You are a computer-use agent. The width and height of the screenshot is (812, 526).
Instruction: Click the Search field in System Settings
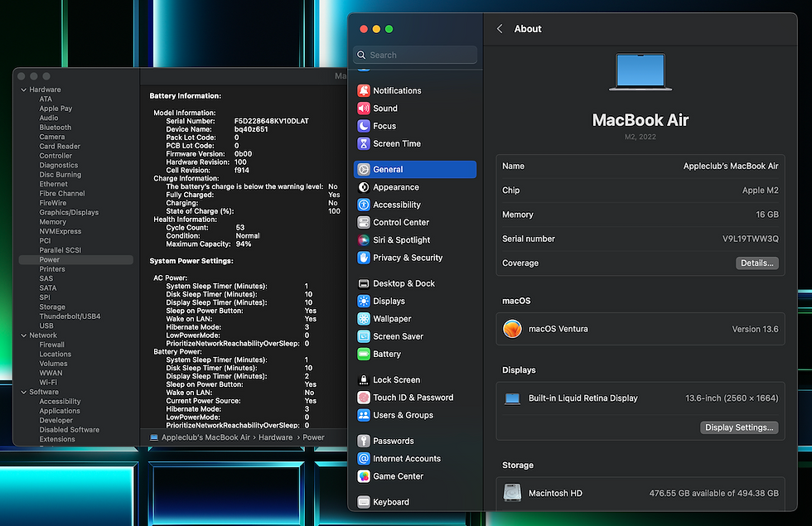coord(415,55)
